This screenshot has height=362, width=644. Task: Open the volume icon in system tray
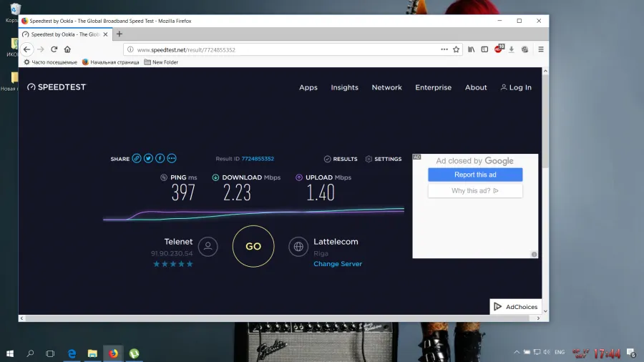547,352
